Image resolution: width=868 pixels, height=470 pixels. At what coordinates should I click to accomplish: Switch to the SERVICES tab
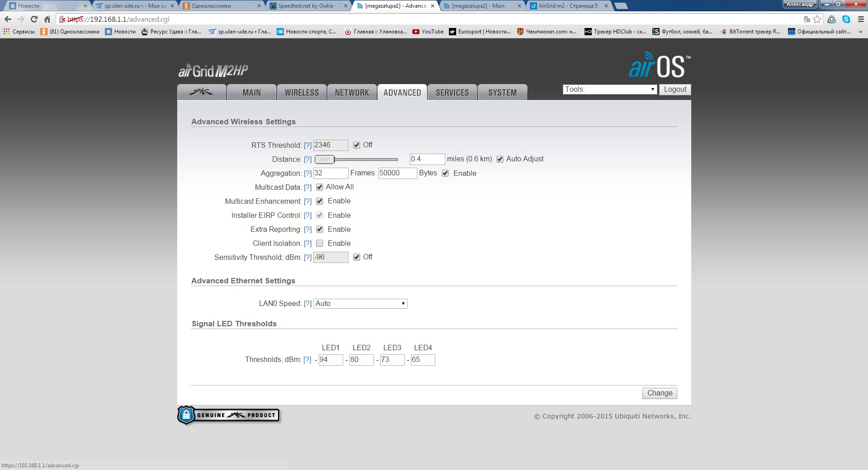coord(452,92)
